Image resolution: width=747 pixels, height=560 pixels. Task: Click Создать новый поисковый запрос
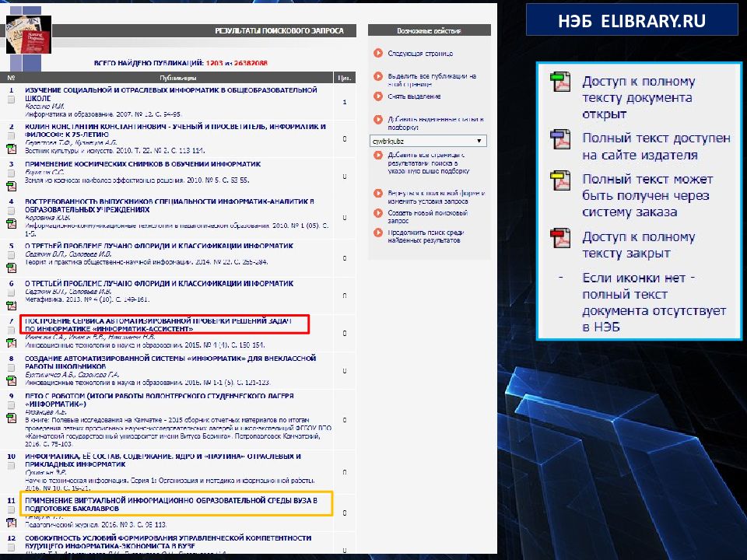tap(428, 217)
